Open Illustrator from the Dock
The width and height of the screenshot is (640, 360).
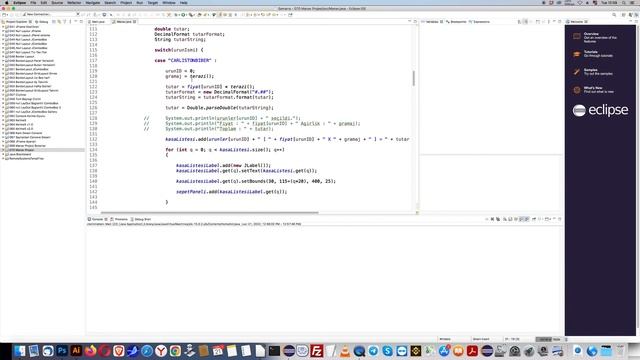click(x=76, y=351)
